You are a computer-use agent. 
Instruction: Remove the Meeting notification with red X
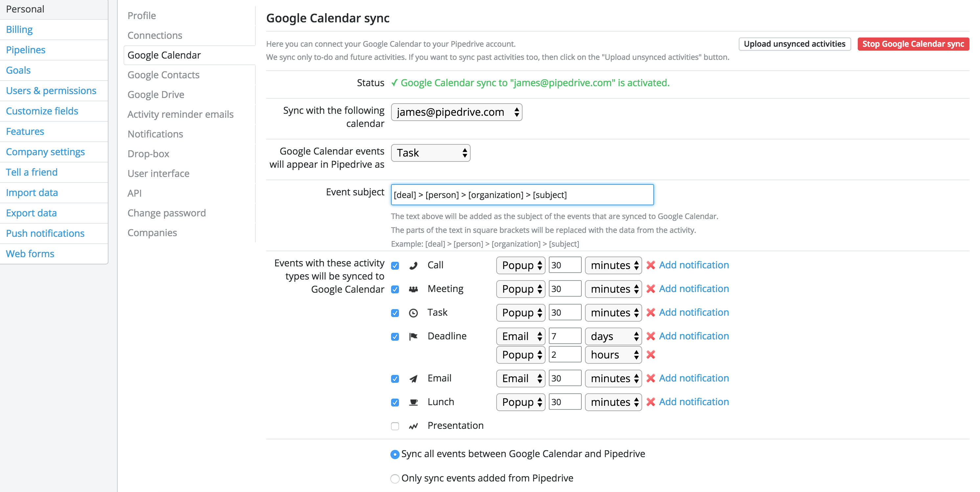point(651,289)
